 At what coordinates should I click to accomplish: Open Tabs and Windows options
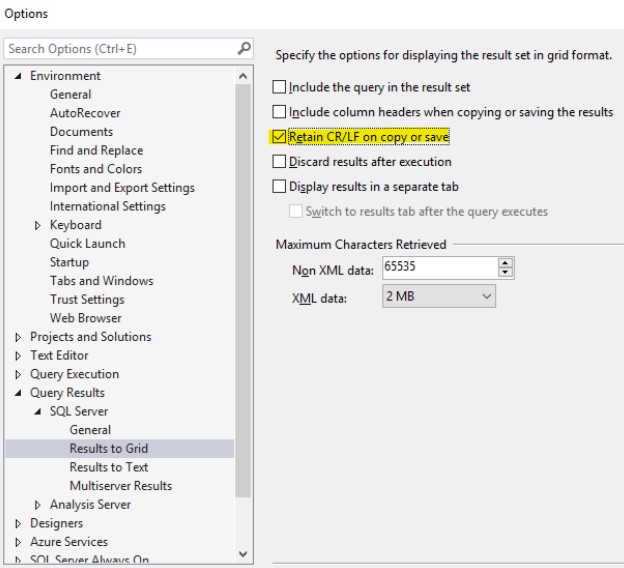click(101, 281)
